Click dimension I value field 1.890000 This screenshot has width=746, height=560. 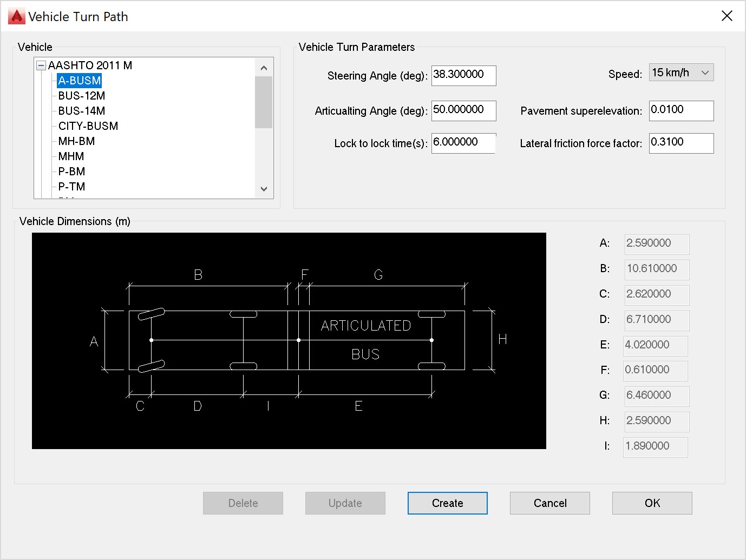click(656, 447)
